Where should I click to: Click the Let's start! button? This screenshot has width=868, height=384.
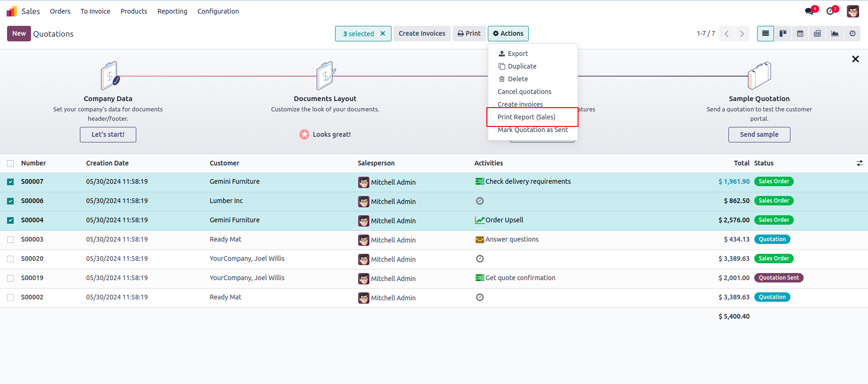(x=108, y=134)
